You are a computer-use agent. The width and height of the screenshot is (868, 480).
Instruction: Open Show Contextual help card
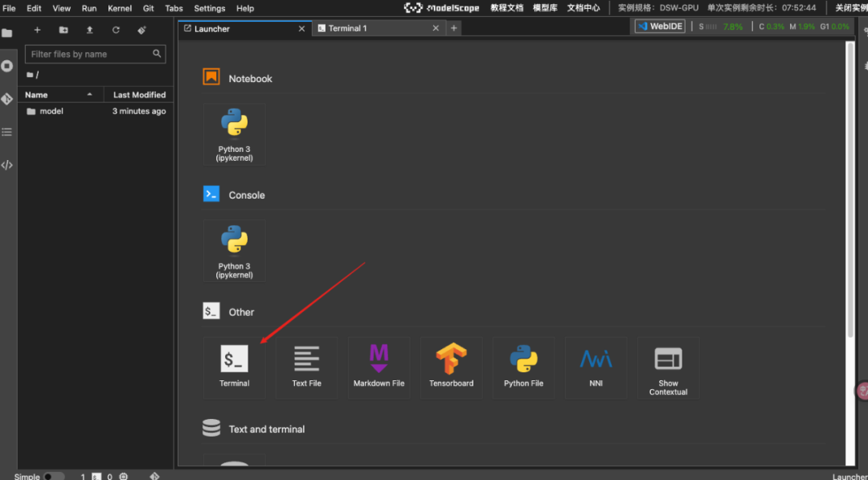(x=668, y=367)
